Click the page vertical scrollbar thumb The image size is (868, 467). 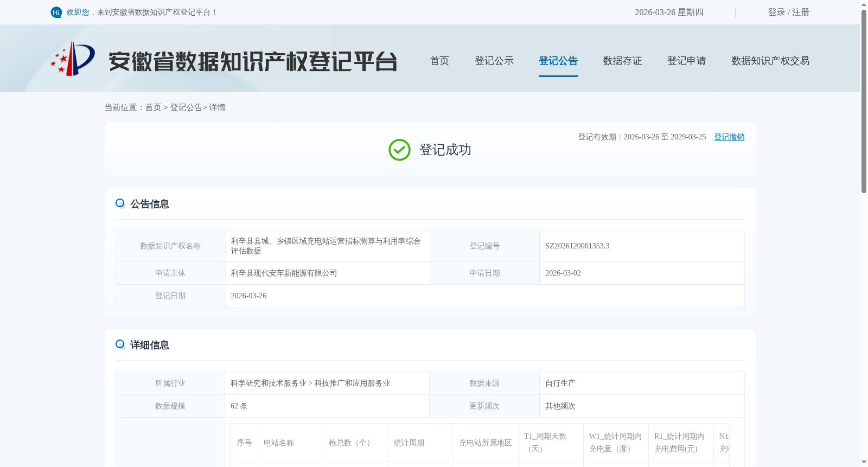pos(864,101)
